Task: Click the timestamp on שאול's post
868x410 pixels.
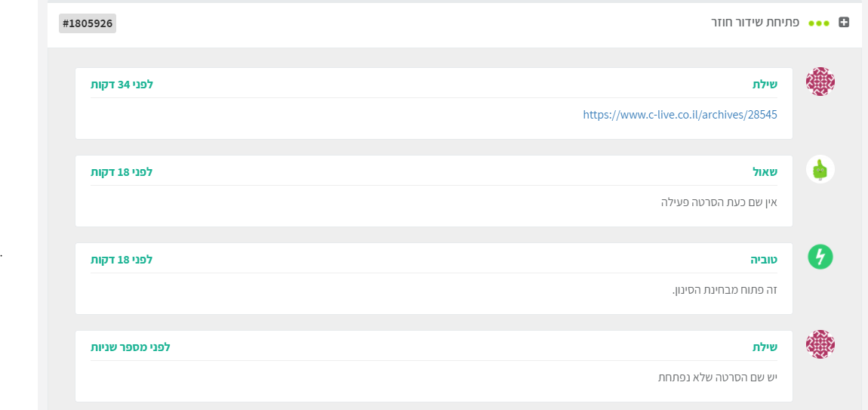Action: 122,172
